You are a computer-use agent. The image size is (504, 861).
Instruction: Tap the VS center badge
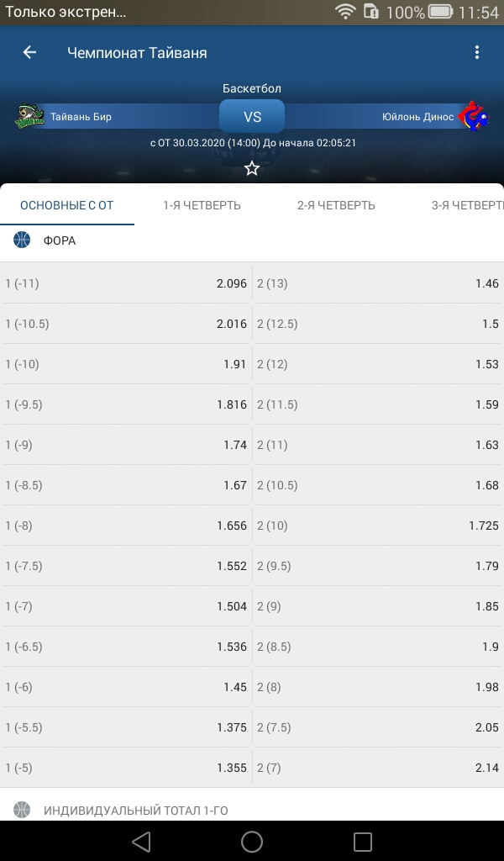252,116
